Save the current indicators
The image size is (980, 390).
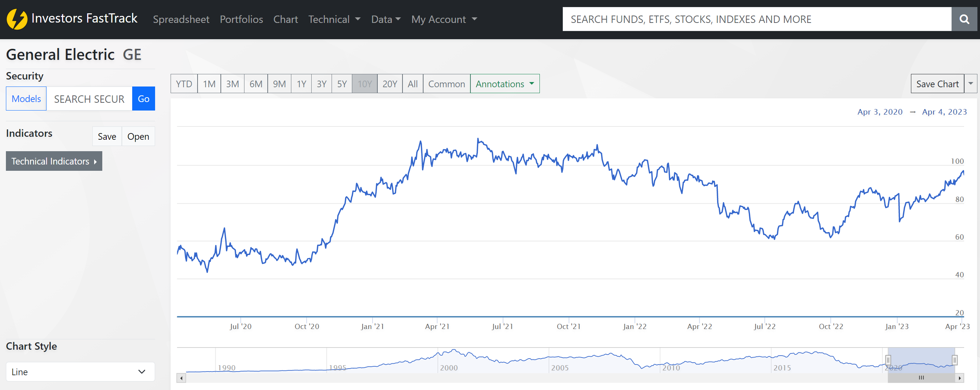pyautogui.click(x=107, y=136)
